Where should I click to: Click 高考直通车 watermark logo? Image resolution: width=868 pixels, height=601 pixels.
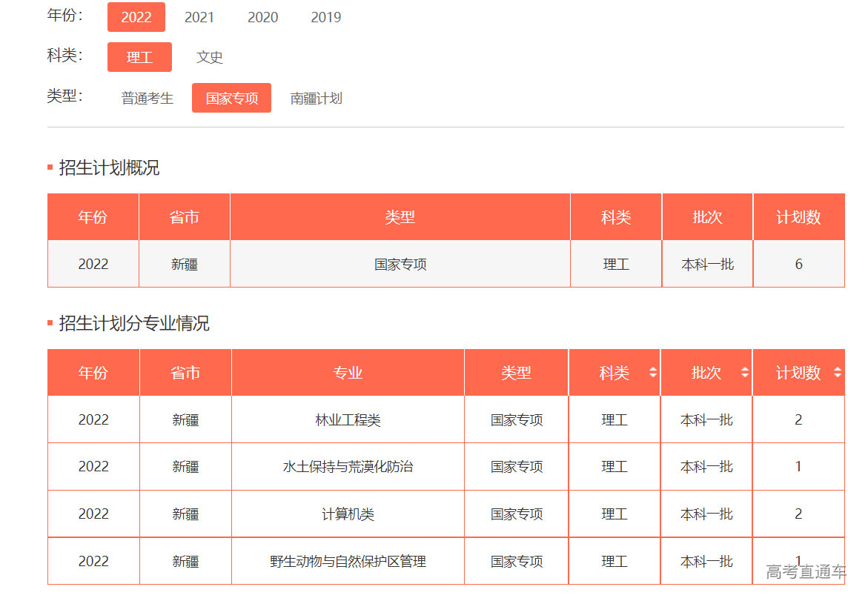click(x=806, y=571)
